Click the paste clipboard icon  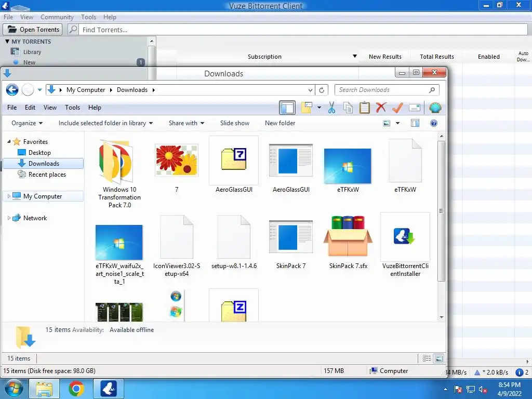[364, 108]
